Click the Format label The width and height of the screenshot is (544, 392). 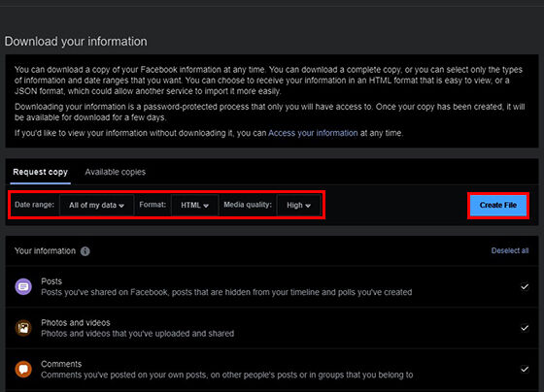(153, 205)
